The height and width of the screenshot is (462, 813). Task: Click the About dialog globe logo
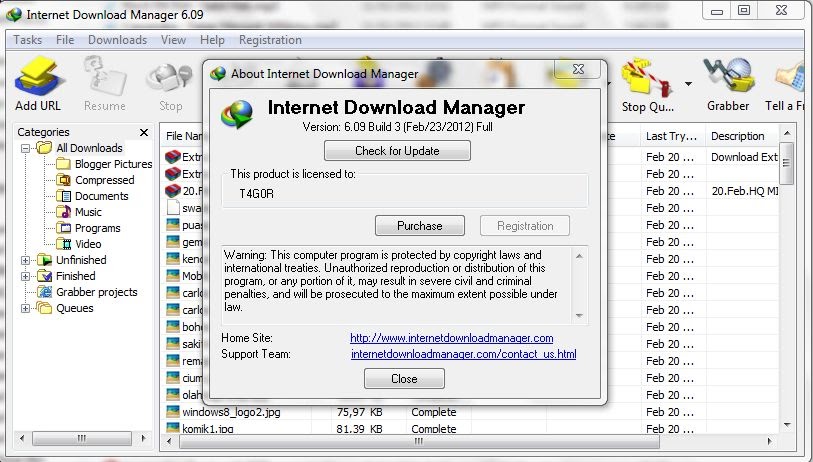coord(237,113)
